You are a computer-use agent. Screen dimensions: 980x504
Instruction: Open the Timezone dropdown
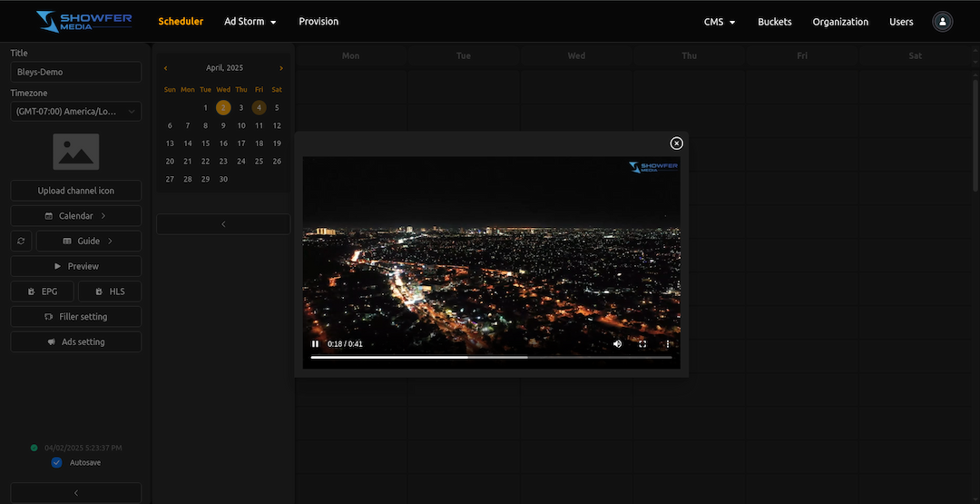click(75, 112)
